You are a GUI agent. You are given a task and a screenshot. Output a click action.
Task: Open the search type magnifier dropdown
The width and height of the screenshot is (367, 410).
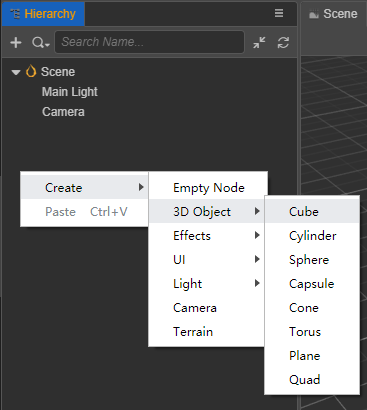[x=41, y=43]
